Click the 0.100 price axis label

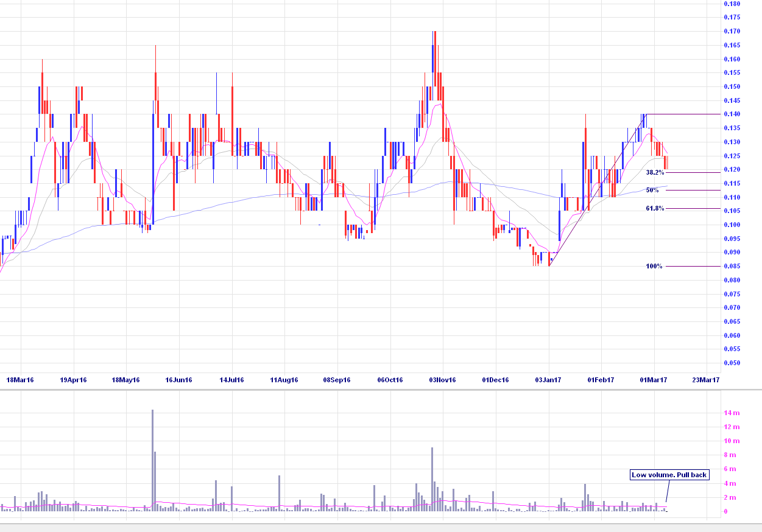(732, 225)
